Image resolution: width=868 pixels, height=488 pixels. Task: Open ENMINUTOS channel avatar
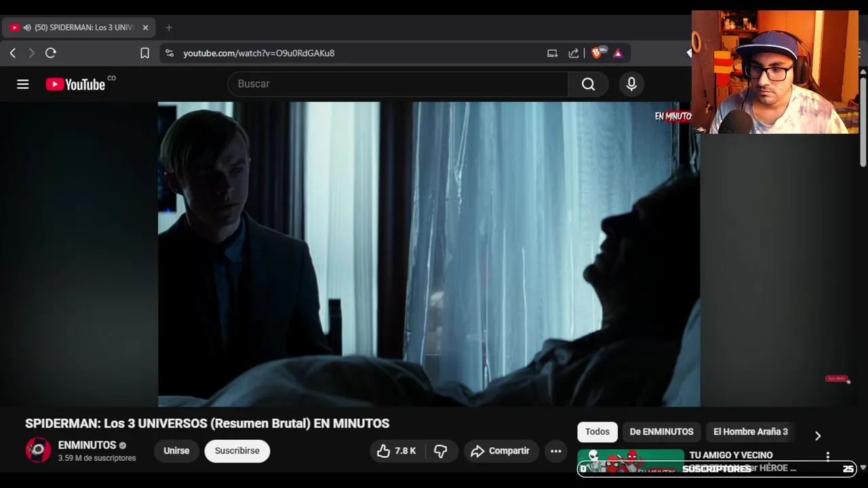click(38, 450)
